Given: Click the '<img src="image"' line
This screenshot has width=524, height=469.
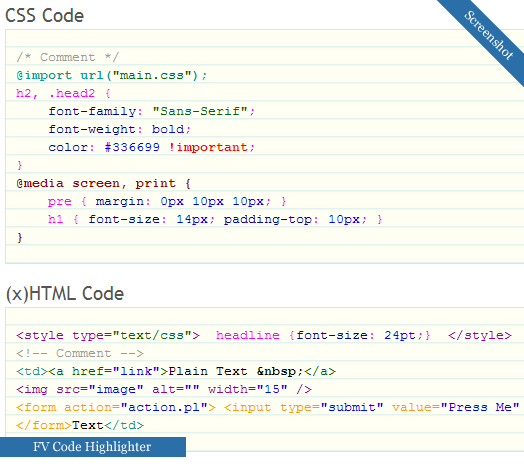Looking at the screenshot, I should (x=164, y=389).
